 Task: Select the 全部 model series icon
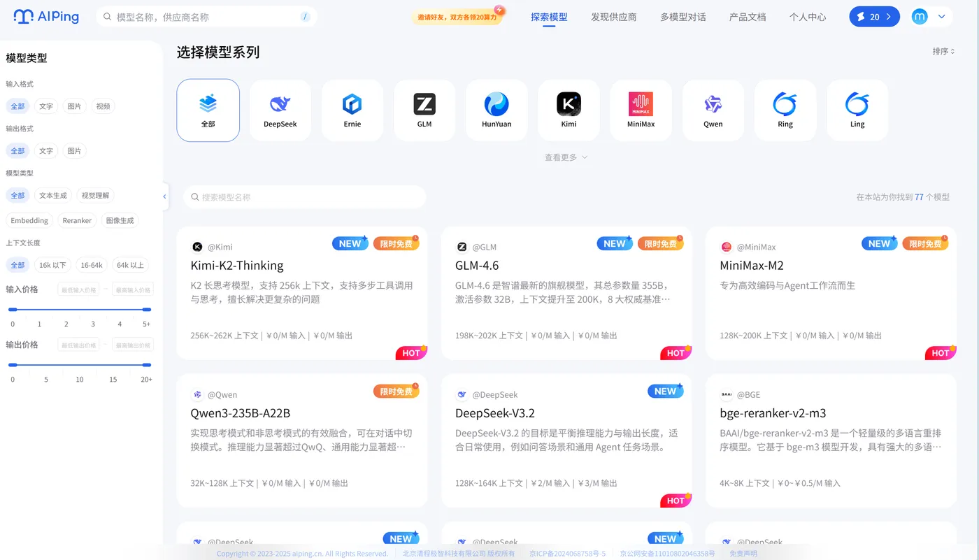point(208,103)
